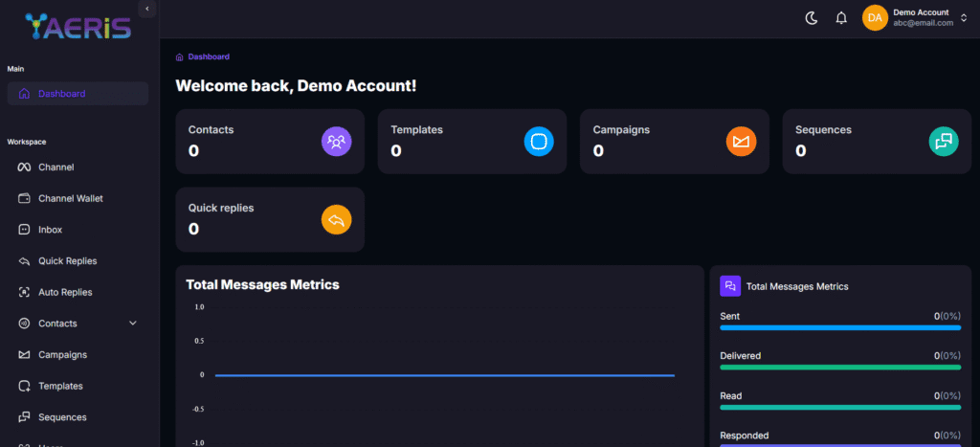Image resolution: width=980 pixels, height=447 pixels.
Task: Click the Campaigns envelope icon in sidebar
Action: [x=24, y=354]
